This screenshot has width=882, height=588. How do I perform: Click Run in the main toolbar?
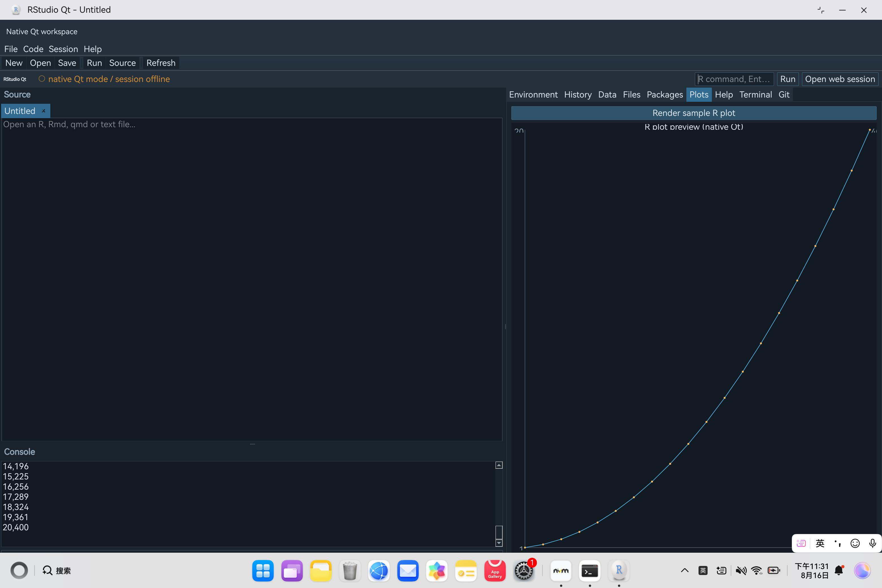(x=94, y=63)
